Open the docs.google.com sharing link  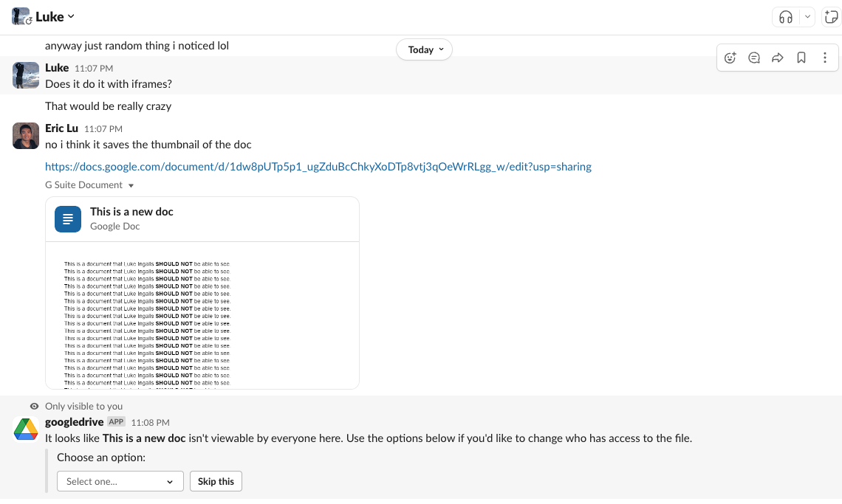tap(318, 166)
